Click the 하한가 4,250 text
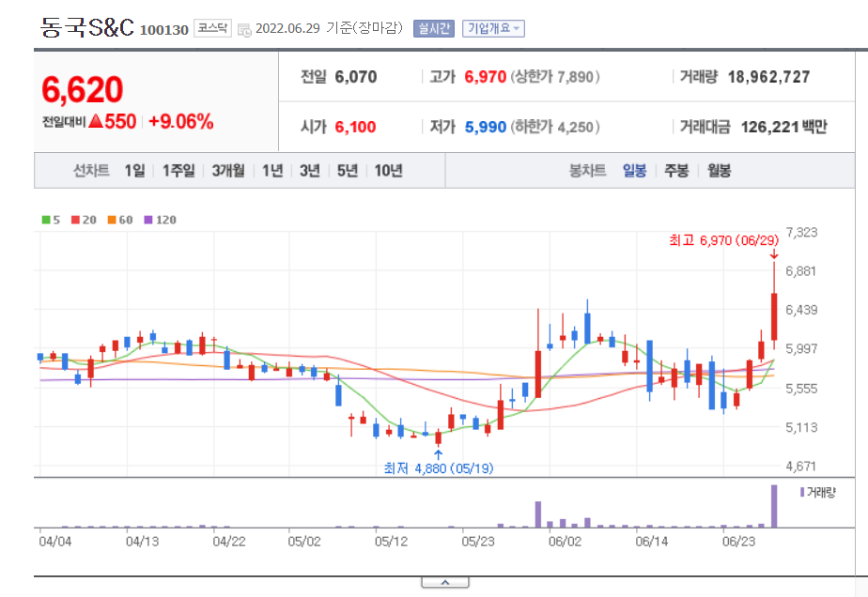Viewport: 868px width, 597px height. (555, 128)
